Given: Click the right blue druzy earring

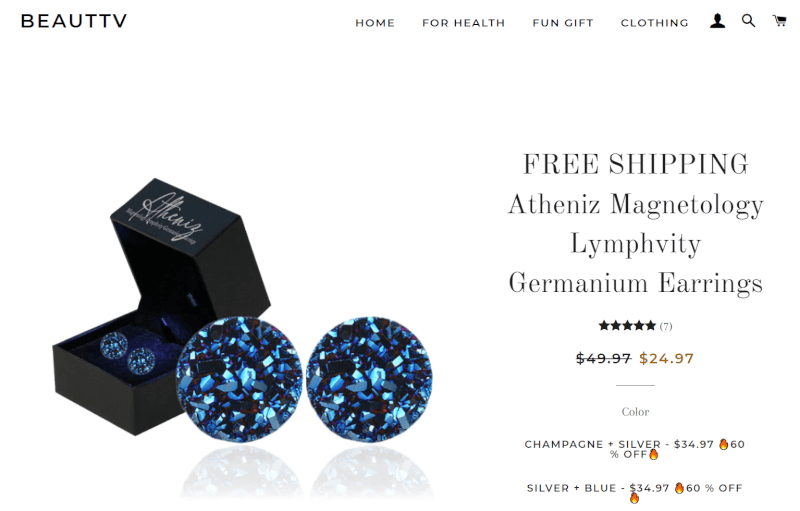Looking at the screenshot, I should click(x=370, y=378).
